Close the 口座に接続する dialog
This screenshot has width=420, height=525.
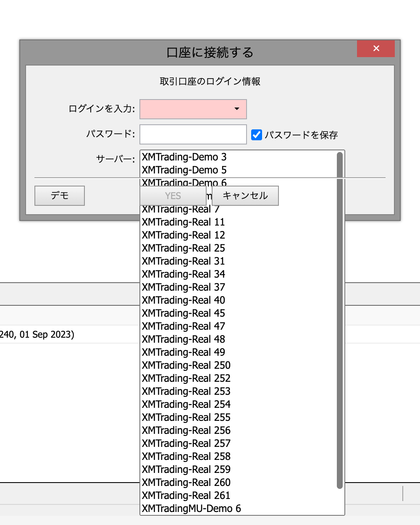tap(376, 48)
